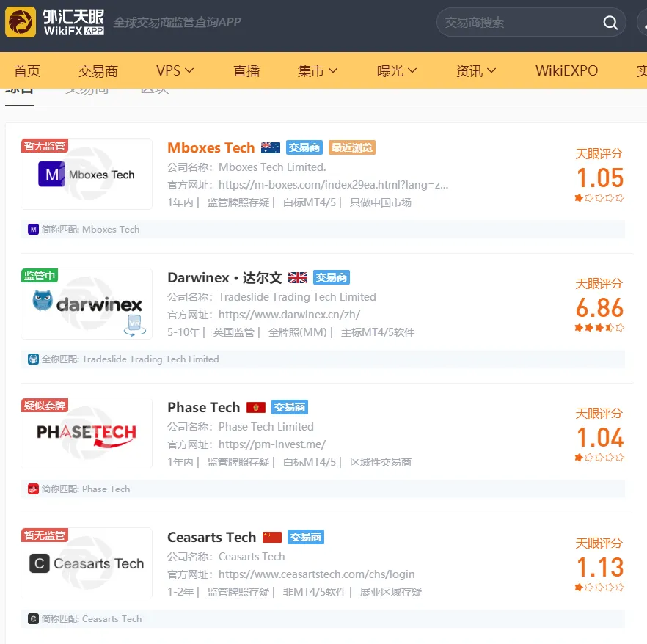Click the C icon before 简称匹配 Ceasarts Tech
This screenshot has height=644, width=647.
click(34, 619)
